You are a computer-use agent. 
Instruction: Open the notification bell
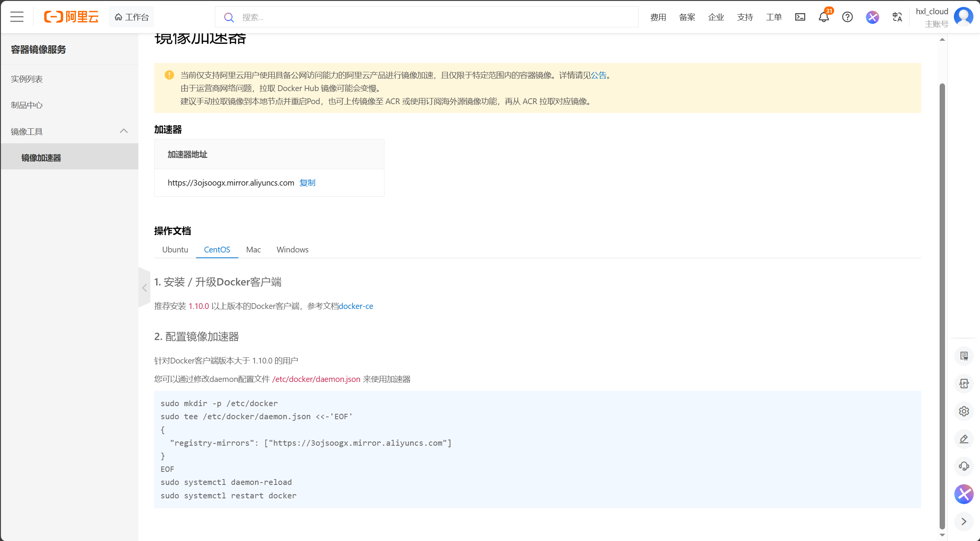824,17
